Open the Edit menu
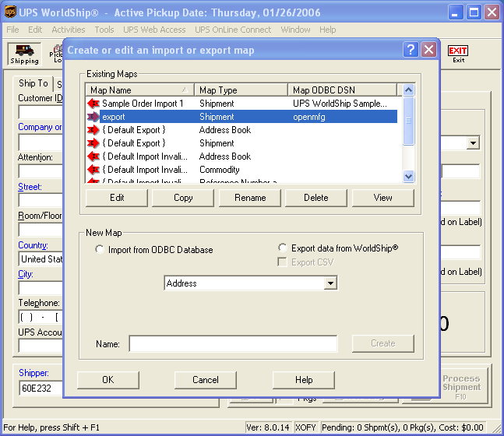This screenshot has height=436, width=504. (x=35, y=30)
